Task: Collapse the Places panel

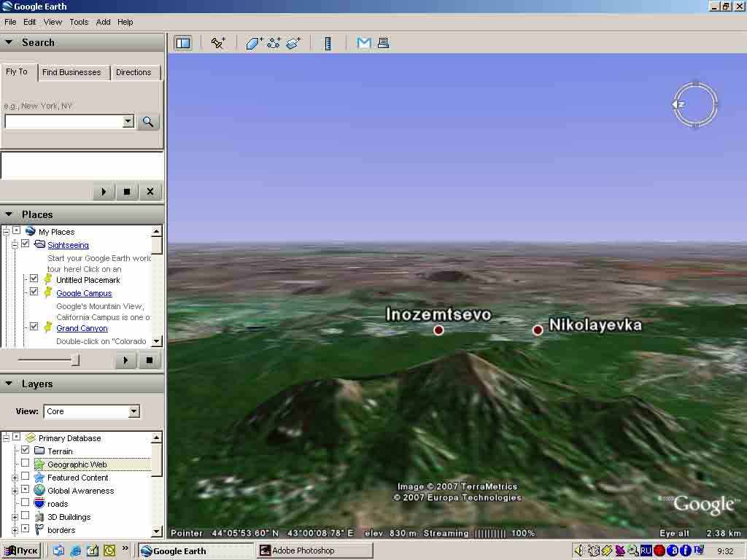Action: [x=9, y=214]
